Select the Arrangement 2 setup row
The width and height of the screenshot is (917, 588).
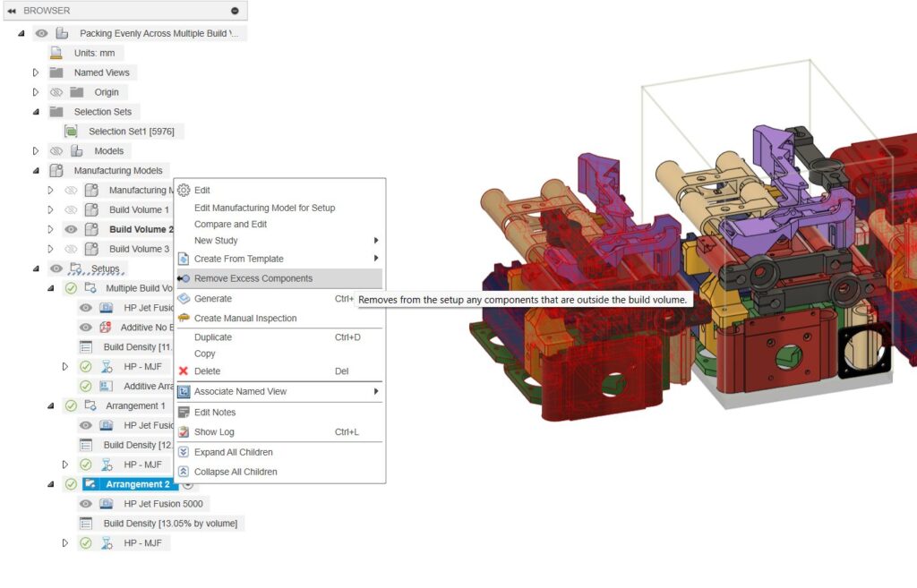click(x=129, y=484)
